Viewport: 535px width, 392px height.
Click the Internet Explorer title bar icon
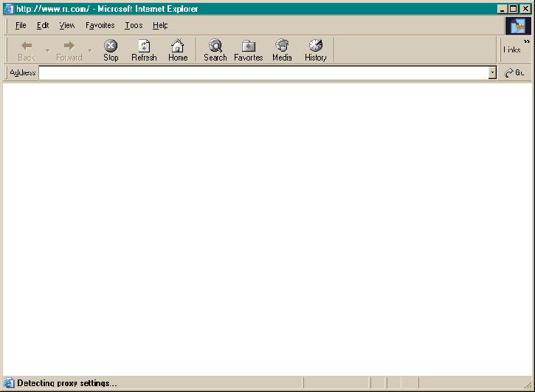point(9,9)
